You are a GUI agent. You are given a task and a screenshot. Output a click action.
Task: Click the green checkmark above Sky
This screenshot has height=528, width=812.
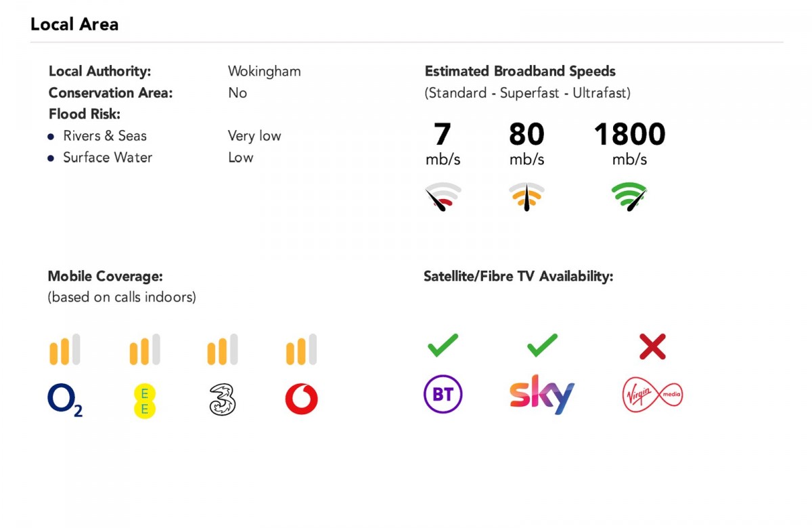[x=542, y=345]
